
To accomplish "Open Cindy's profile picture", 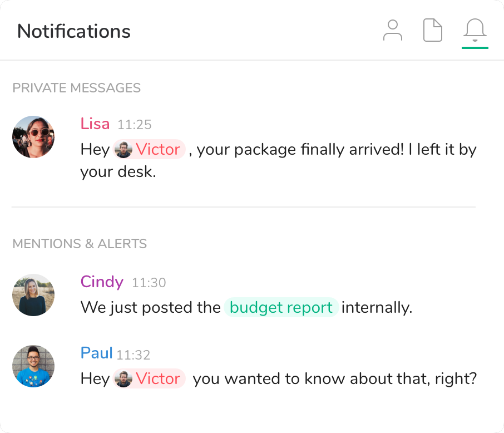I will click(x=33, y=295).
